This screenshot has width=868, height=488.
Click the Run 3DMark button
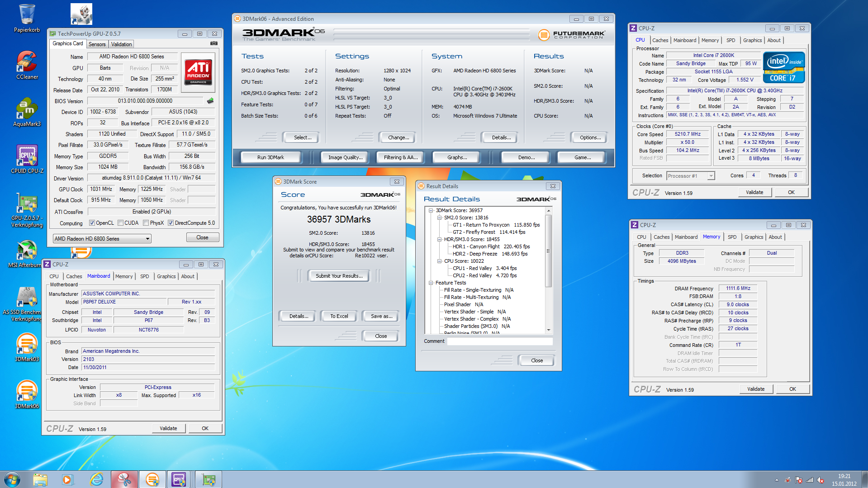click(x=270, y=157)
